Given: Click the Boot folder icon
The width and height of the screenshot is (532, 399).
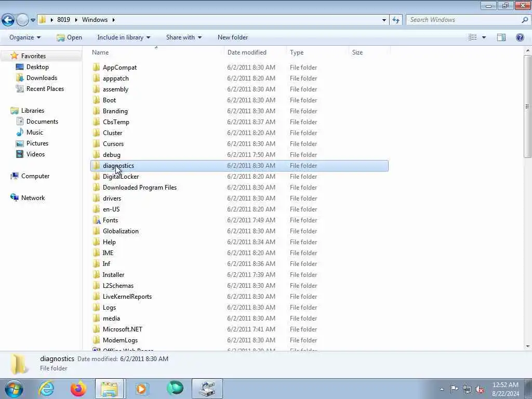Looking at the screenshot, I should [x=96, y=100].
